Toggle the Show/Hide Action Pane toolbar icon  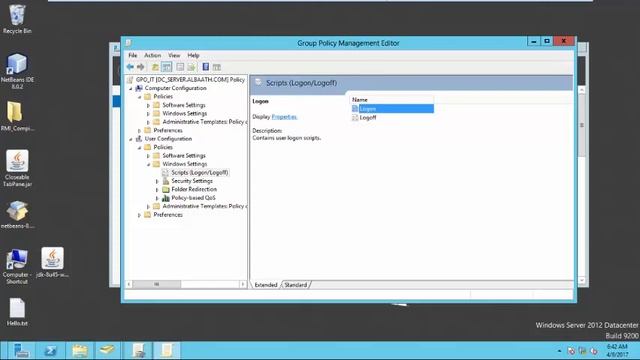(x=217, y=67)
